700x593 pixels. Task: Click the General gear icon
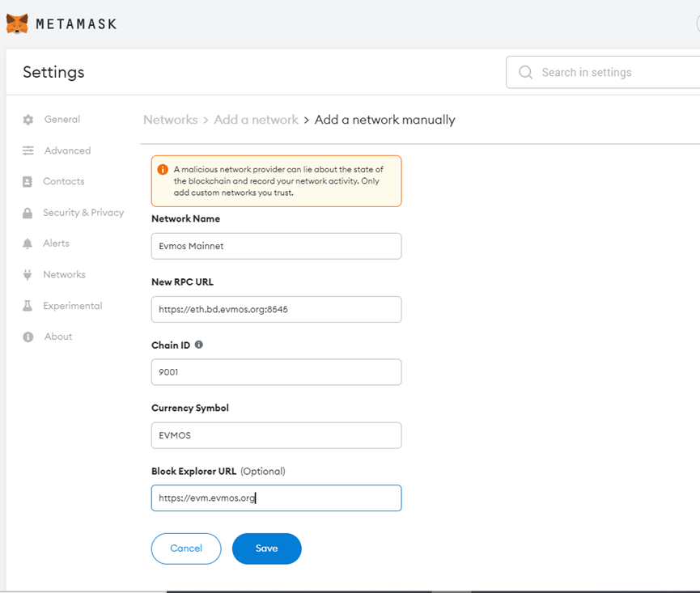point(28,120)
